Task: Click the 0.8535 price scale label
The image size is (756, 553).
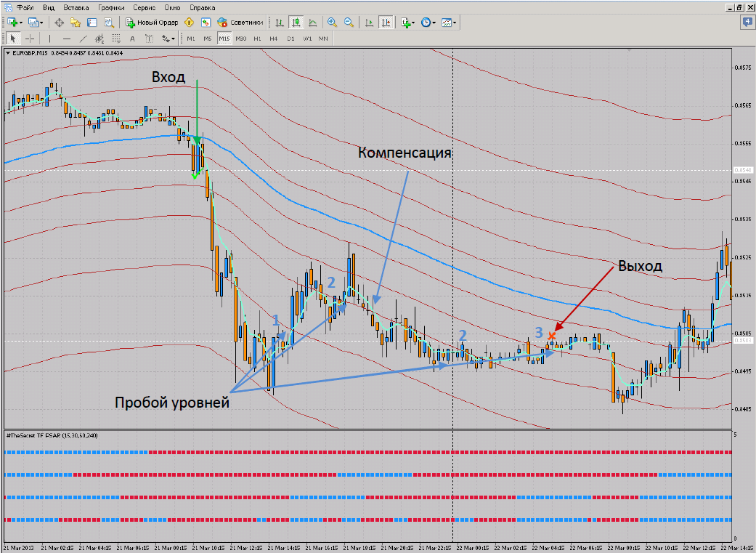Action: pyautogui.click(x=743, y=219)
